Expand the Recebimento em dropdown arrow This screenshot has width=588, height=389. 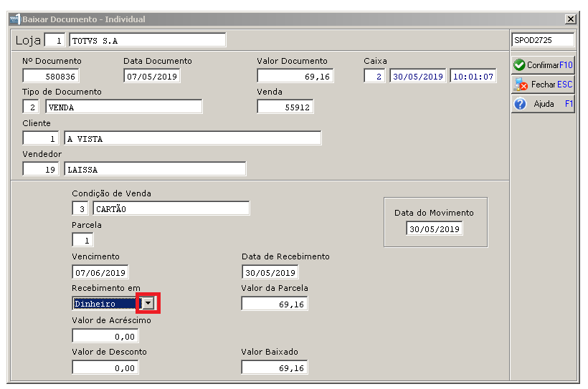(148, 303)
